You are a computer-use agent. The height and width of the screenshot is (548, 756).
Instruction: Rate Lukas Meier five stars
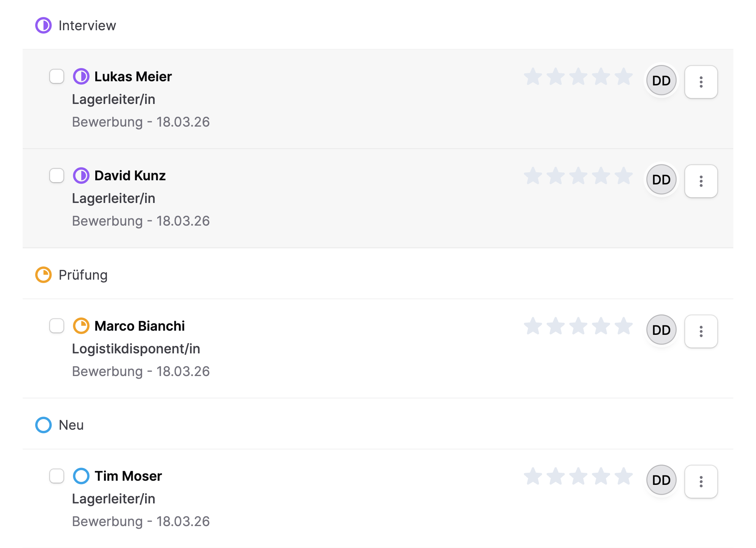pyautogui.click(x=624, y=77)
